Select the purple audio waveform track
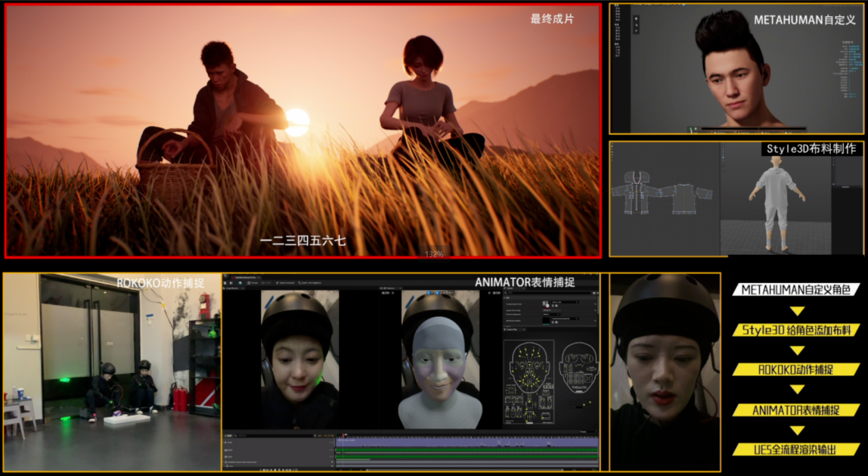 (466, 442)
